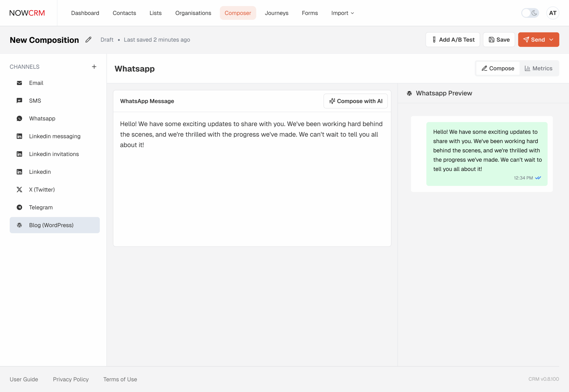Select the Telegram channel label
The width and height of the screenshot is (569, 392).
coord(41,207)
